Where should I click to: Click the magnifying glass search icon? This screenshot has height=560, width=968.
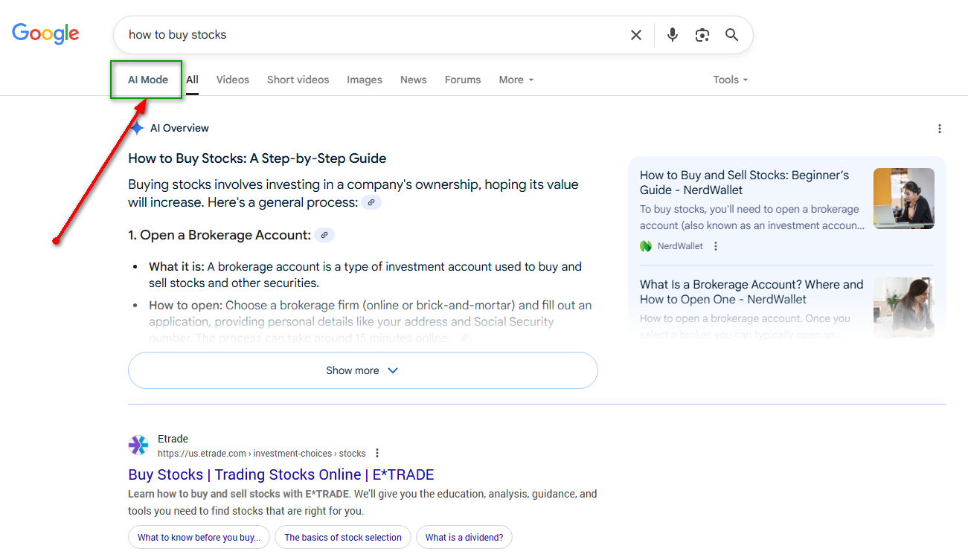[x=732, y=35]
